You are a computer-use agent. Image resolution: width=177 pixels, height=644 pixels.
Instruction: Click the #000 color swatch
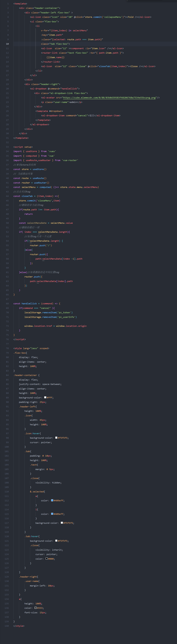(47, 559)
